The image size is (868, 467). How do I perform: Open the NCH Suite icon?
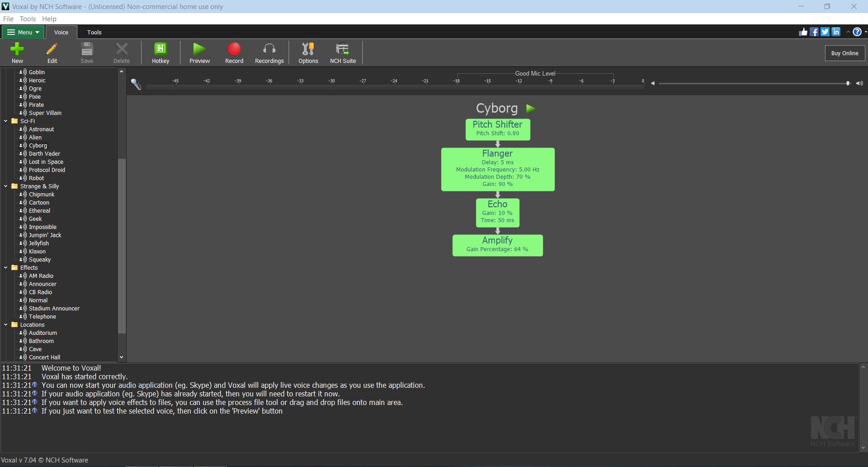pyautogui.click(x=343, y=49)
